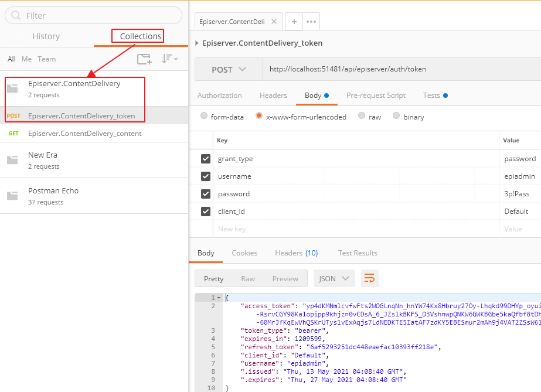
Task: Open the JSON format dropdown
Action: click(x=334, y=278)
